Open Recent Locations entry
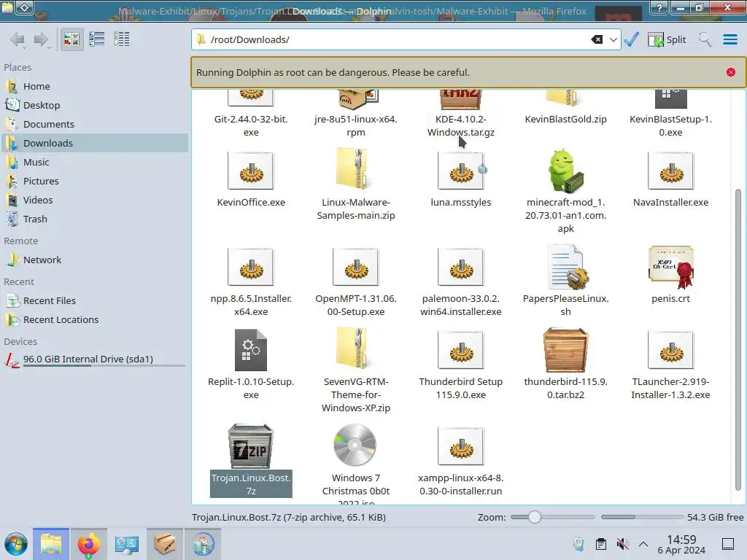747x560 pixels. (95, 320)
